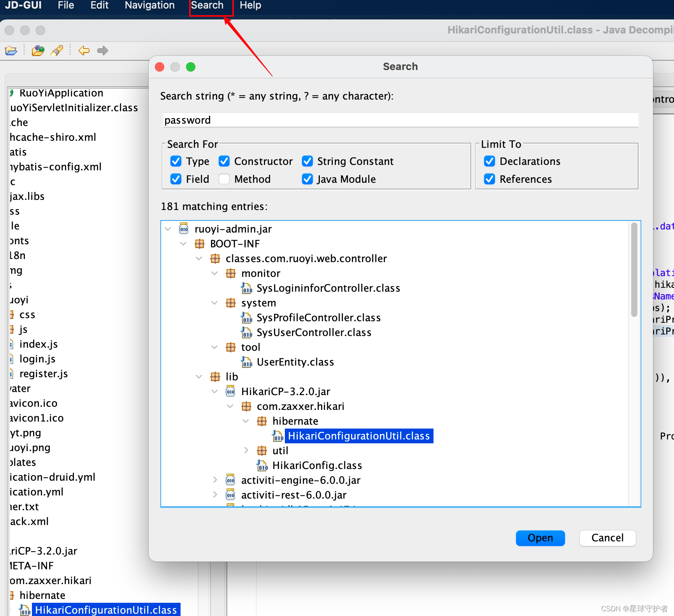Viewport: 674px width, 616px height.
Task: Collapse the BOOT-INF node
Action: (x=183, y=243)
